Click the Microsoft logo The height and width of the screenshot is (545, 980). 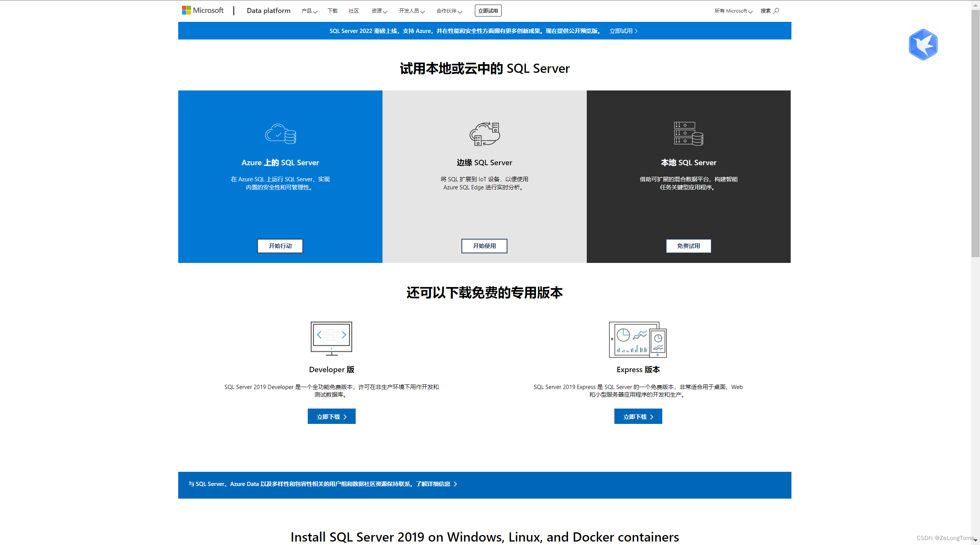point(202,10)
